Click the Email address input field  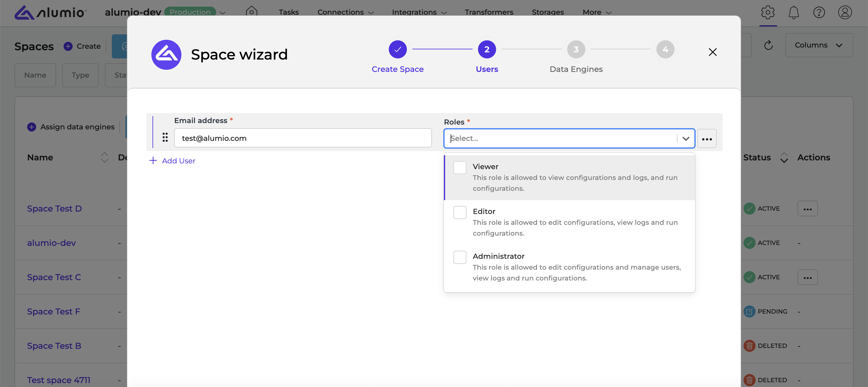[303, 138]
